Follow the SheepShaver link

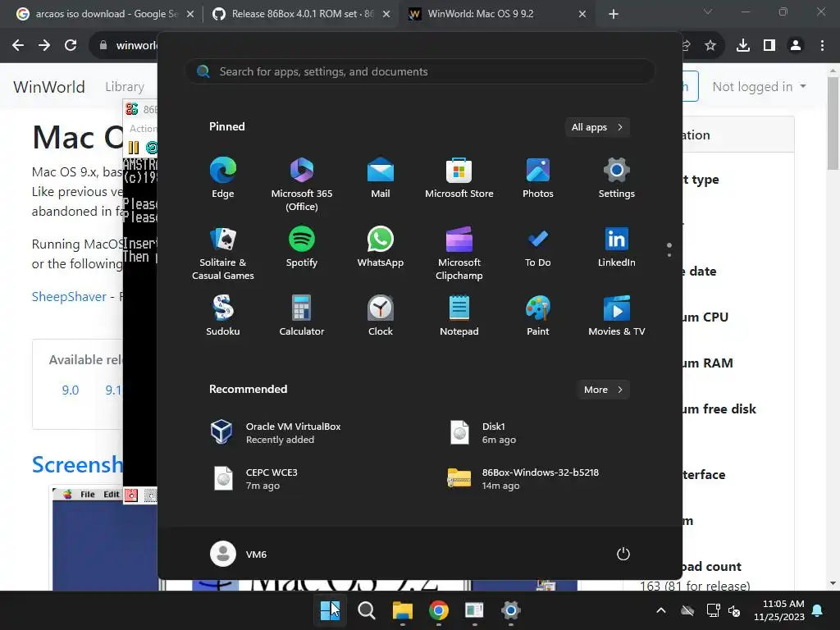(x=69, y=297)
